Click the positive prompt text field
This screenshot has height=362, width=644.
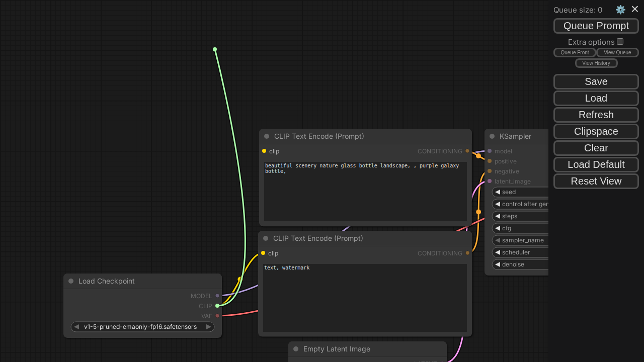tap(365, 191)
